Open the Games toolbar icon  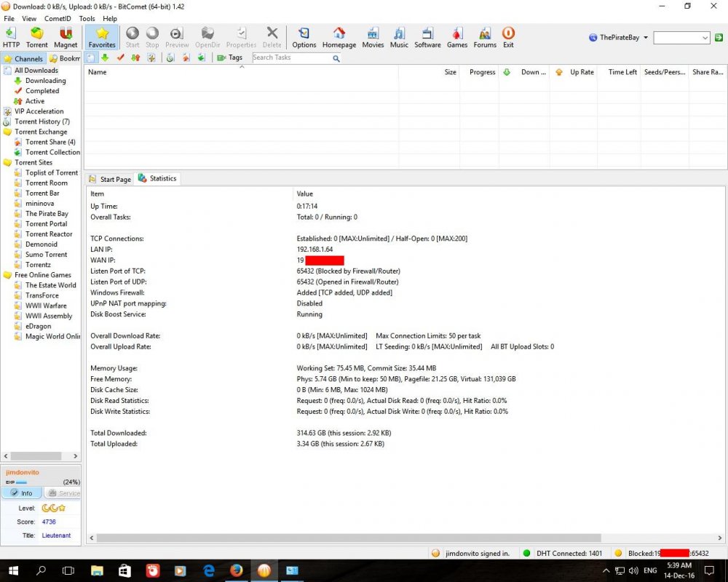(457, 37)
